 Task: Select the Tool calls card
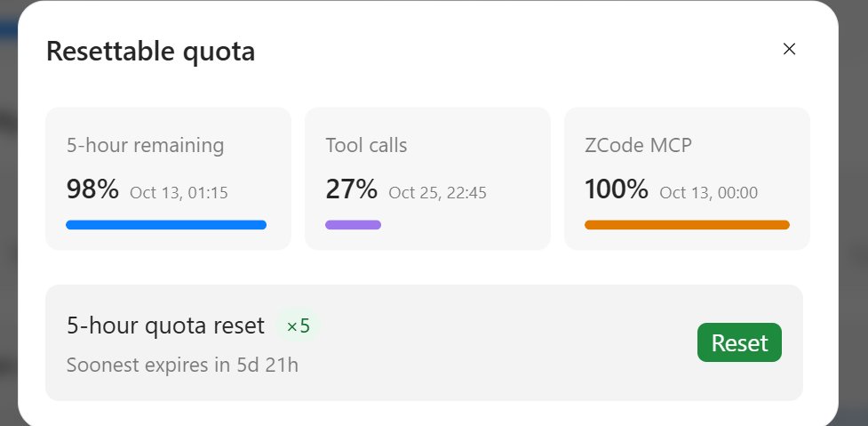[427, 179]
